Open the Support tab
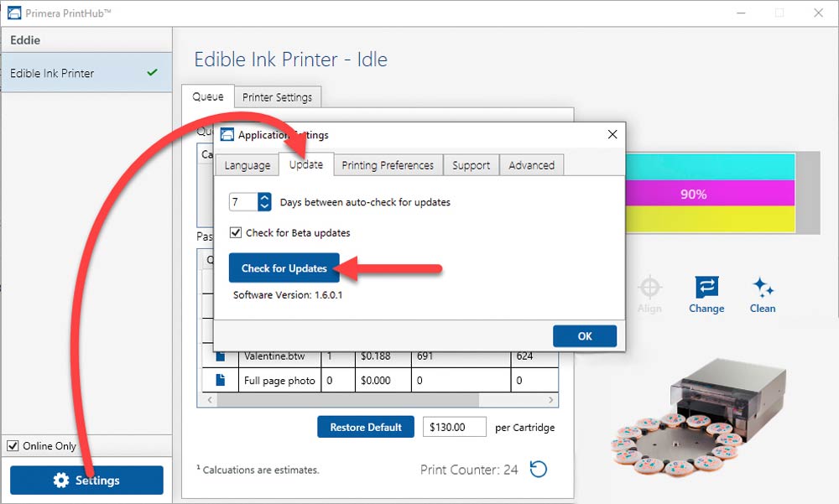Screen dimensions: 839x504 click(x=471, y=165)
